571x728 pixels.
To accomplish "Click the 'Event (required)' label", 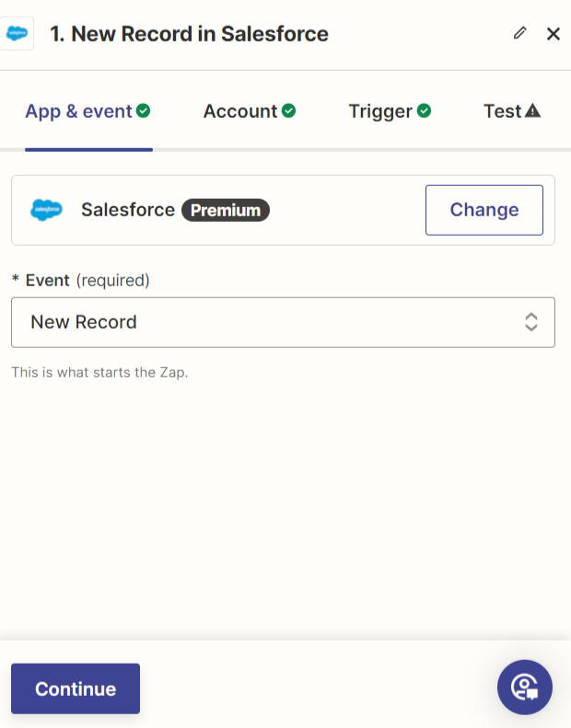I will coord(81,281).
